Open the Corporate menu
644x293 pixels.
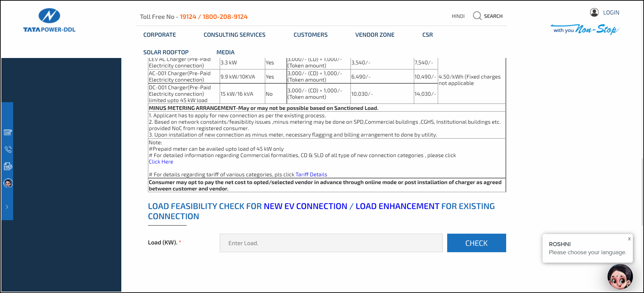159,35
